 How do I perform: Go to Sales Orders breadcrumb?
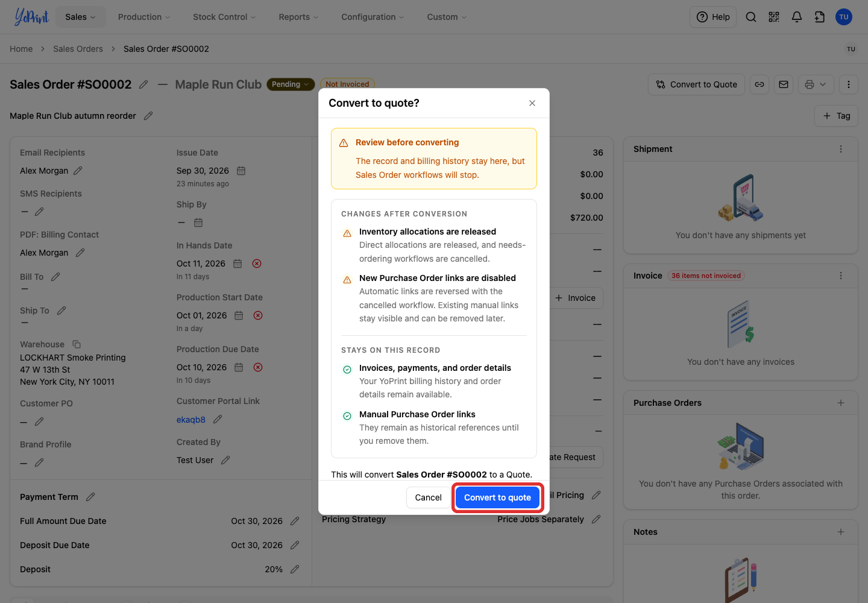point(78,49)
